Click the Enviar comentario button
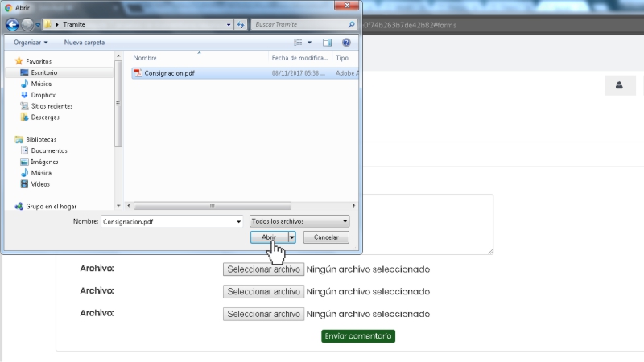Image resolution: width=644 pixels, height=362 pixels. pyautogui.click(x=358, y=335)
